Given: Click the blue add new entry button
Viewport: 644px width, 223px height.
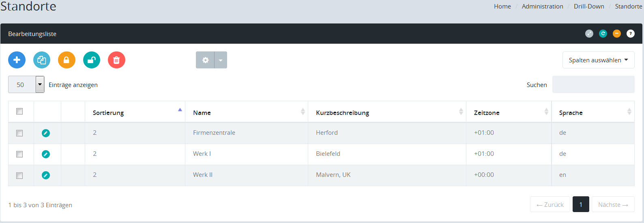Looking at the screenshot, I should (17, 60).
